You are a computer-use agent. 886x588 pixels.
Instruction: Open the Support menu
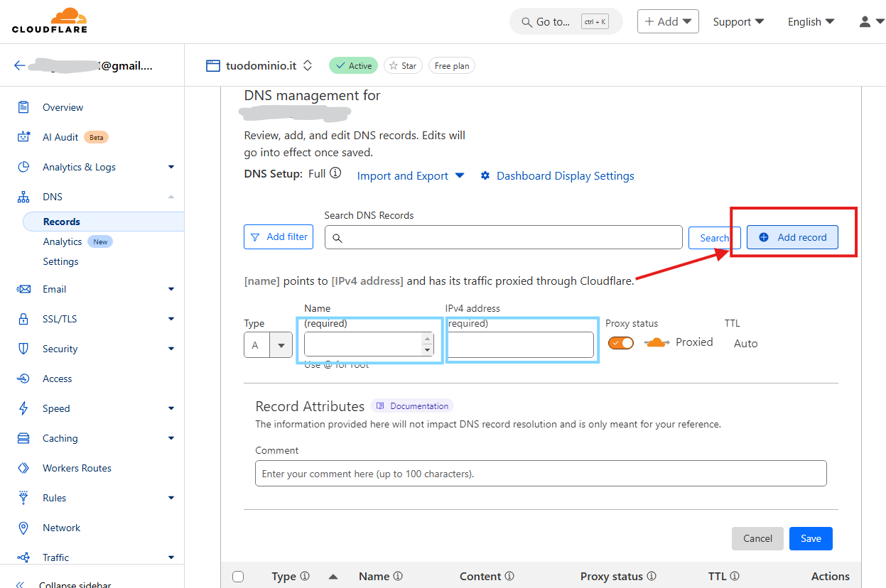point(738,21)
